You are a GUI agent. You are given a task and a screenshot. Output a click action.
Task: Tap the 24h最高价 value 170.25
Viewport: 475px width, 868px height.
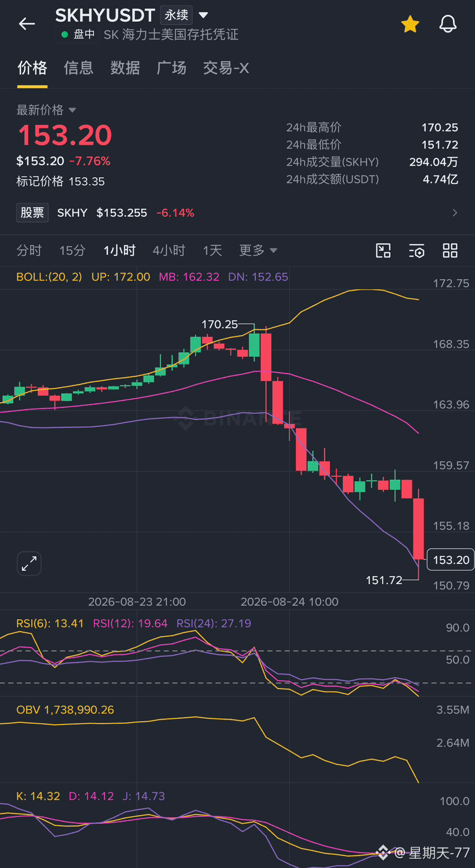tap(440, 128)
